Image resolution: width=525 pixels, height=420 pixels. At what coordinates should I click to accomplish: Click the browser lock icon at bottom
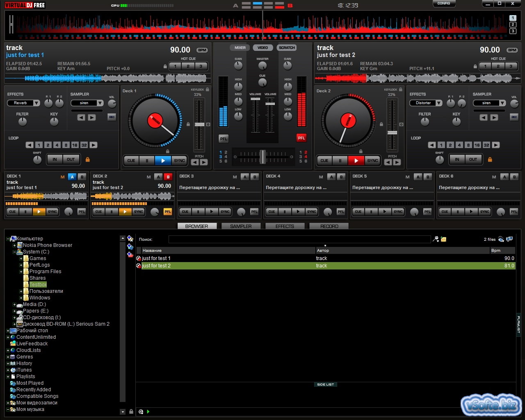(131, 411)
